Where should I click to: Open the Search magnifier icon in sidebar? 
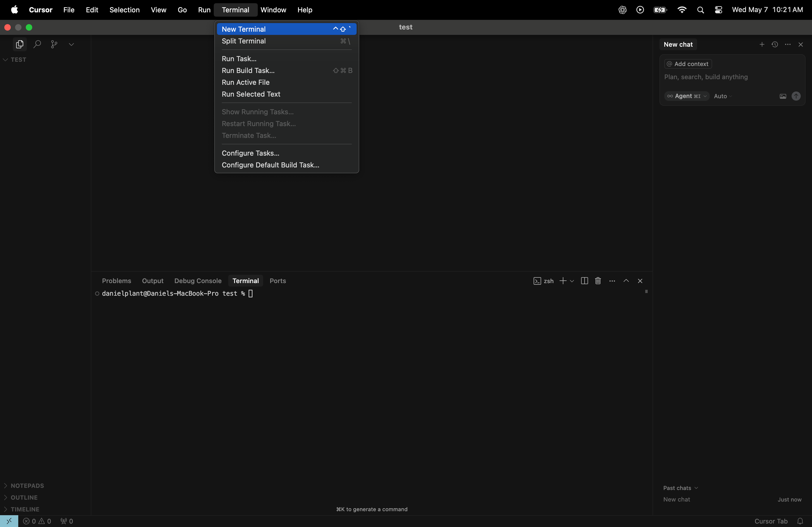[x=37, y=44]
